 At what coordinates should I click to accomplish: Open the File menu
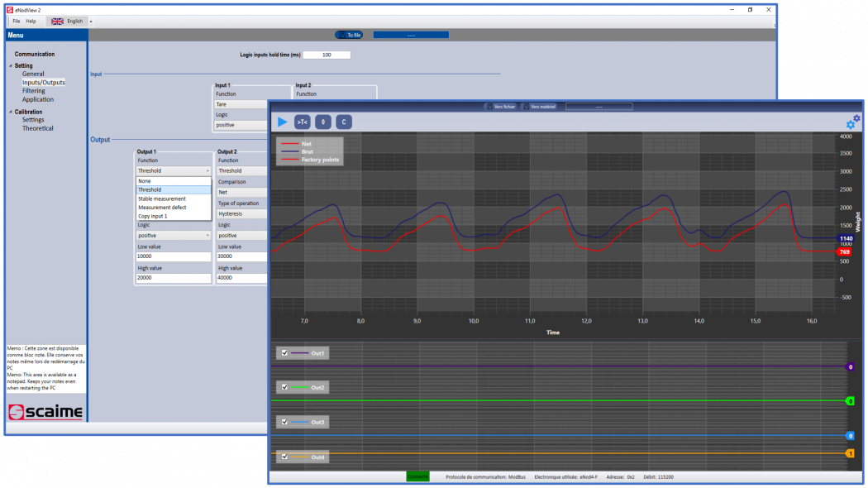coord(16,22)
